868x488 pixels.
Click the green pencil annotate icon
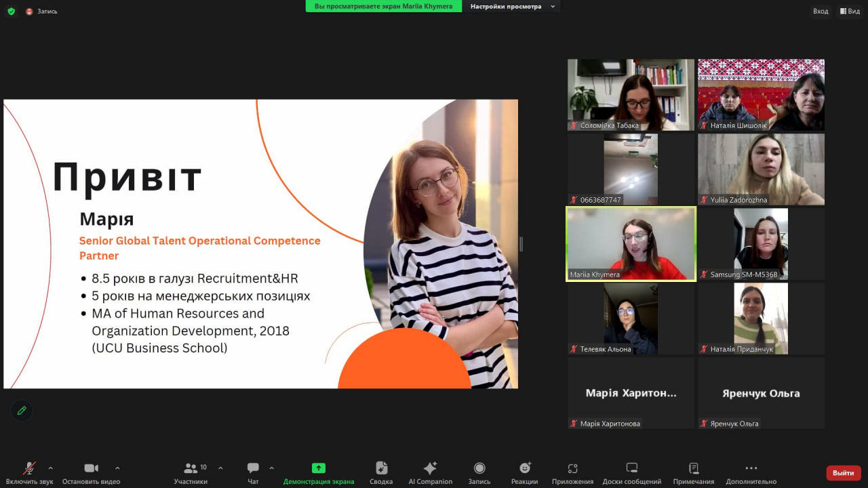click(x=22, y=411)
